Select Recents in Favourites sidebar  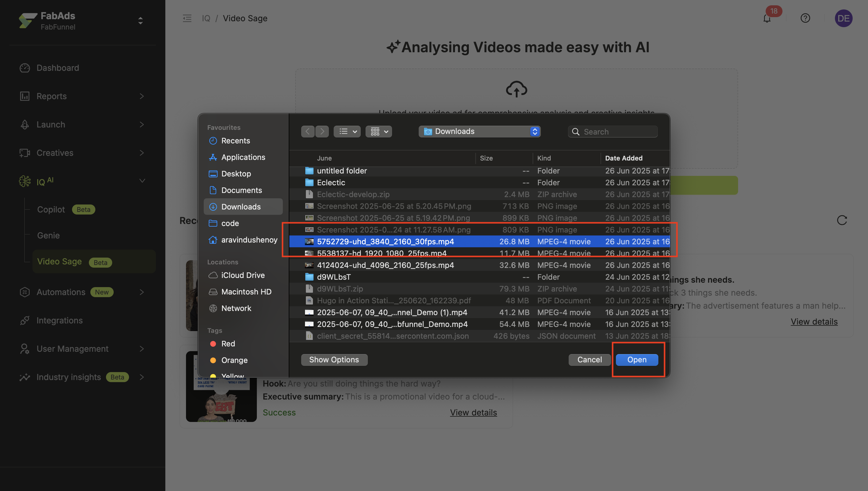coord(236,141)
